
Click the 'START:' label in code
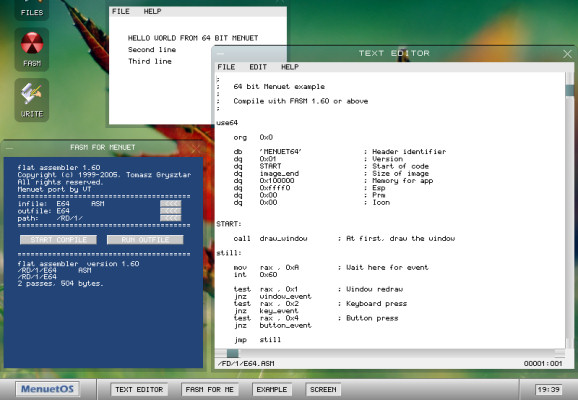click(x=229, y=224)
